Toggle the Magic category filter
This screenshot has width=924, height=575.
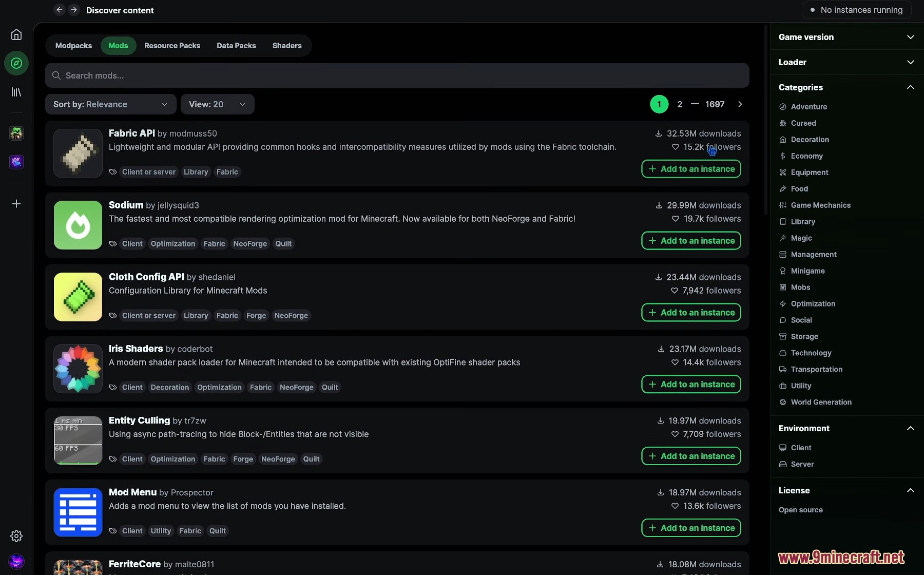pyautogui.click(x=796, y=238)
